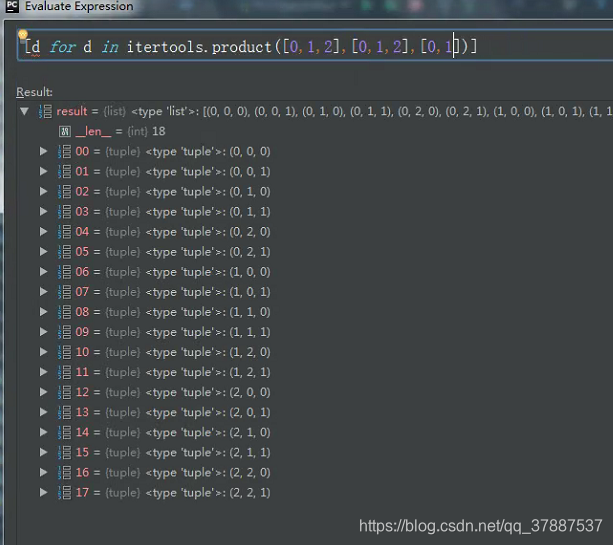
Task: Click the tuple icon of item 02
Action: [65, 192]
